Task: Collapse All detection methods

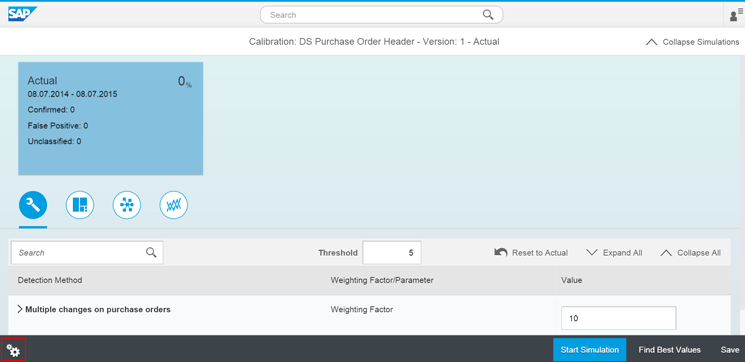Action: pyautogui.click(x=690, y=253)
